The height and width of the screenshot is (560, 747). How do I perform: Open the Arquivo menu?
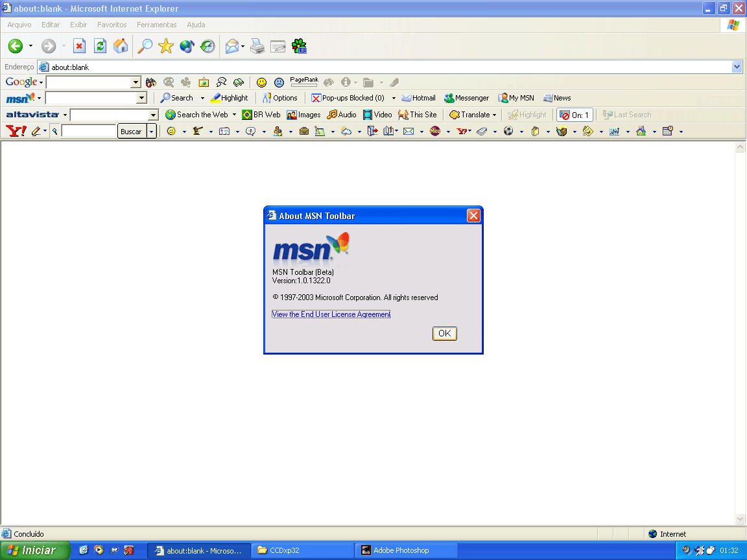pyautogui.click(x=19, y=25)
